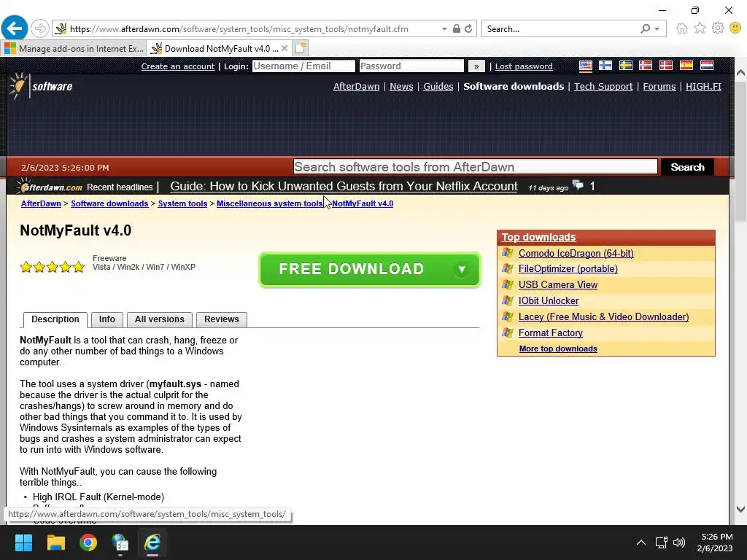Open the Forums navigation link
Viewport: 747px width, 560px height.
click(x=659, y=86)
